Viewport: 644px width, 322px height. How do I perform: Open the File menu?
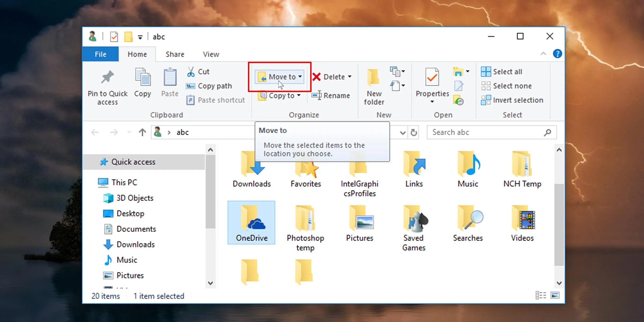click(100, 54)
